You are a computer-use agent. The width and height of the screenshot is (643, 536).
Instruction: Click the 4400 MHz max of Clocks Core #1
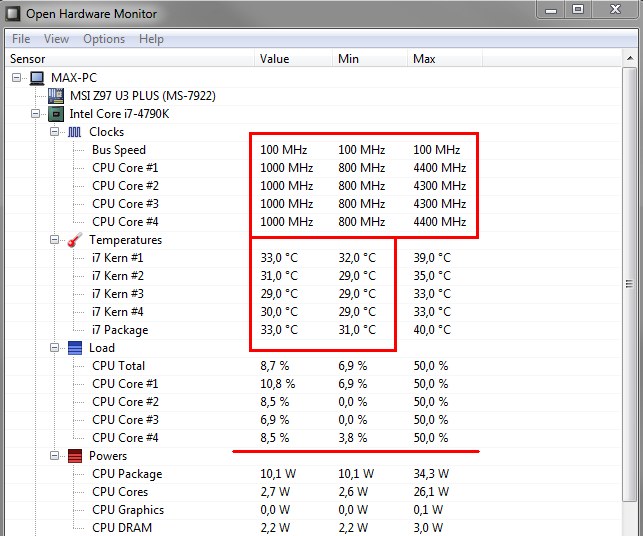(440, 168)
